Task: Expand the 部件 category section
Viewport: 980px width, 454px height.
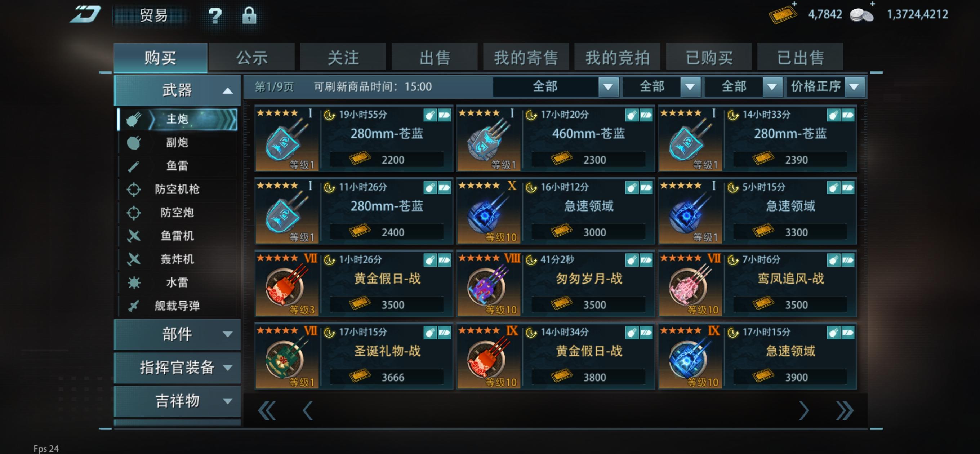Action: [x=177, y=334]
